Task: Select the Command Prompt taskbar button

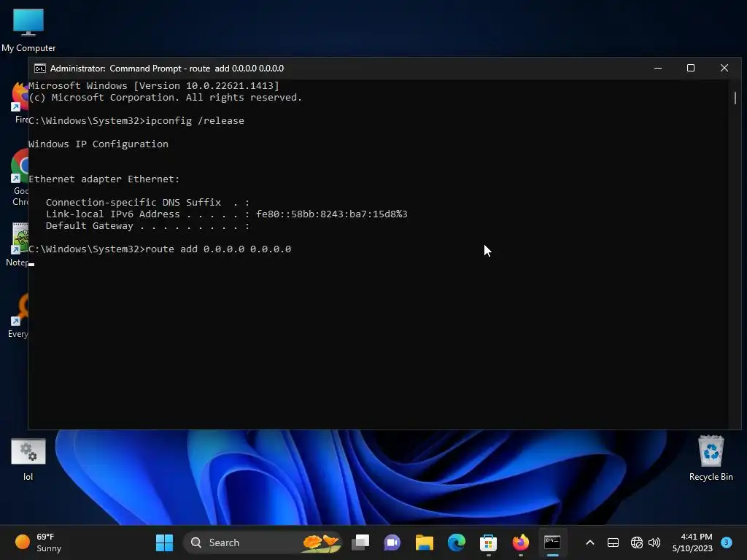Action: pyautogui.click(x=552, y=542)
